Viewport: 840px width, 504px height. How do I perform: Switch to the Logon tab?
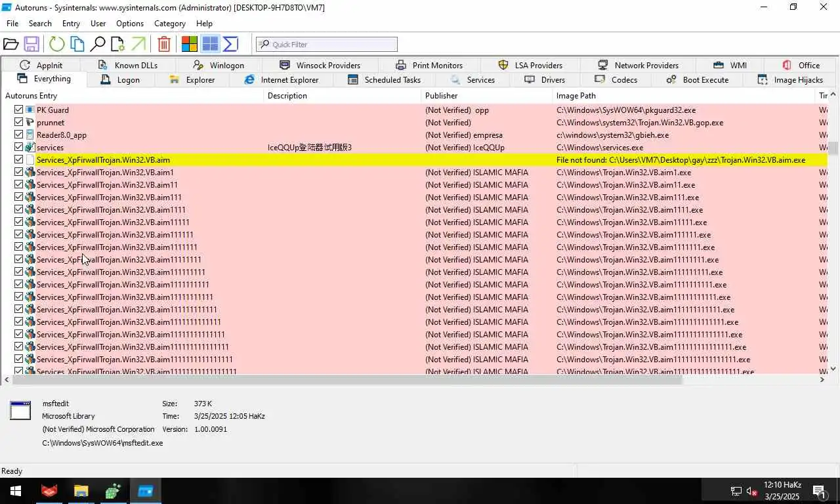120,79
